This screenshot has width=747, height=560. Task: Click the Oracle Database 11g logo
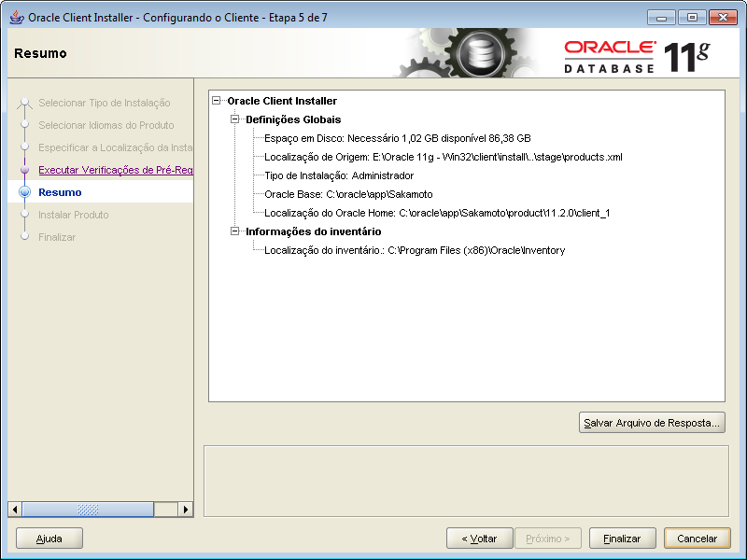click(x=637, y=57)
